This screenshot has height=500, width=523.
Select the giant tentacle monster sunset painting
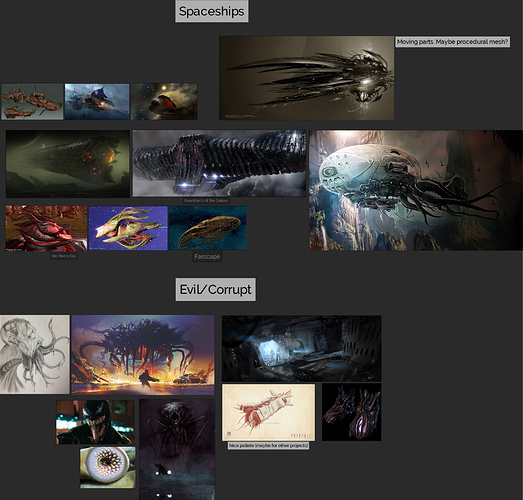pyautogui.click(x=143, y=355)
